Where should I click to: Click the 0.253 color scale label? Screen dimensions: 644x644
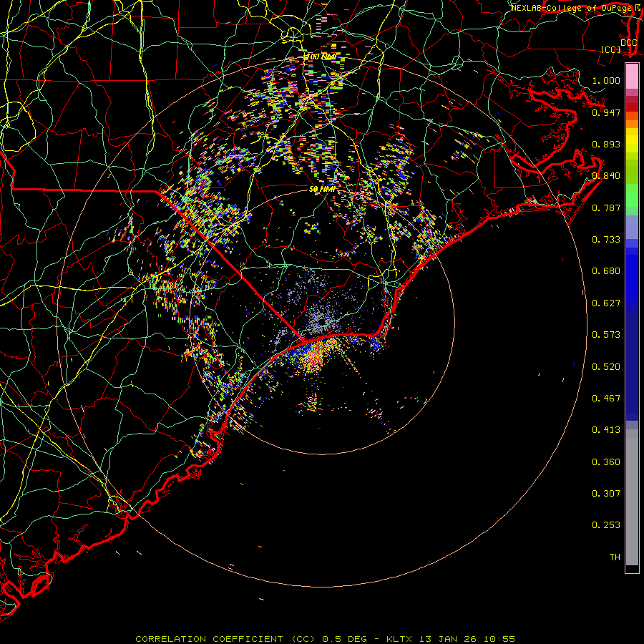[x=606, y=525]
